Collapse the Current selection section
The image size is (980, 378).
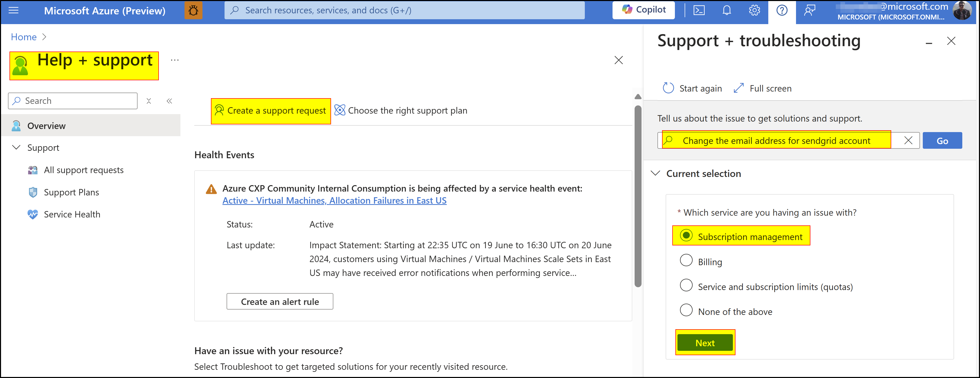click(x=655, y=173)
